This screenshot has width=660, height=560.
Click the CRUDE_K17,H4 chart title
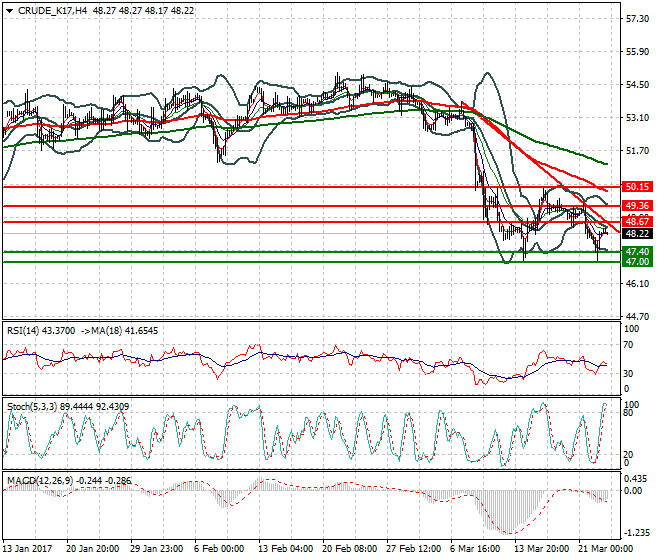52,11
